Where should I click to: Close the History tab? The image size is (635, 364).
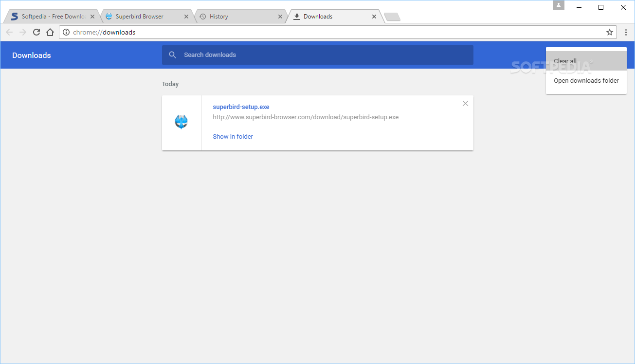pyautogui.click(x=280, y=17)
